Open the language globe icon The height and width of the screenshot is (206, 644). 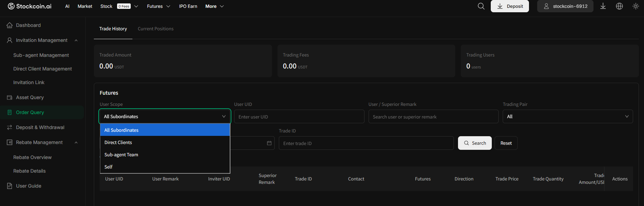[x=619, y=6]
